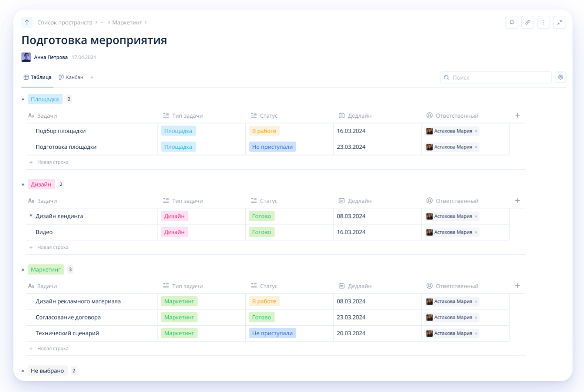The height and width of the screenshot is (392, 584).
Task: Switch to the Канбан view tab
Action: pyautogui.click(x=71, y=77)
